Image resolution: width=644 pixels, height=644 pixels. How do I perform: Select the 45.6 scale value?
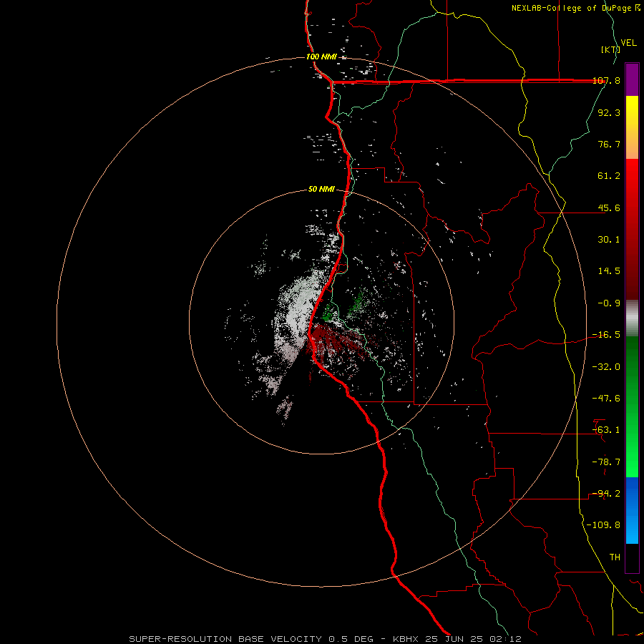coord(609,208)
